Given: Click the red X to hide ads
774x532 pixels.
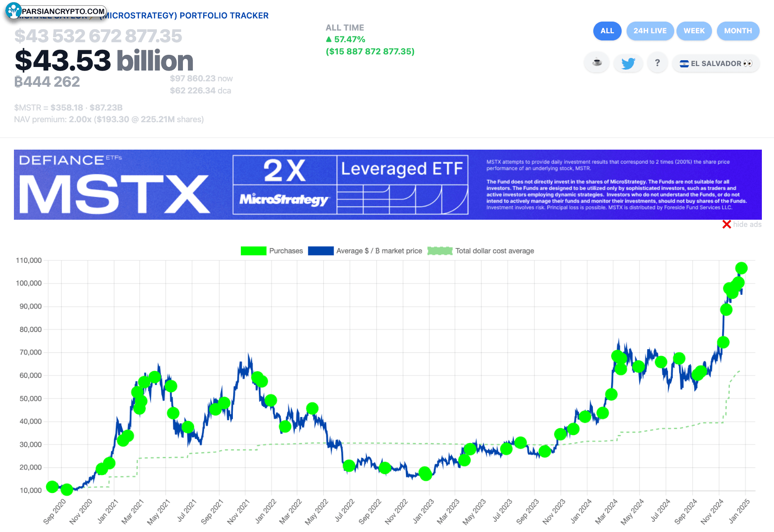Looking at the screenshot, I should tap(726, 224).
